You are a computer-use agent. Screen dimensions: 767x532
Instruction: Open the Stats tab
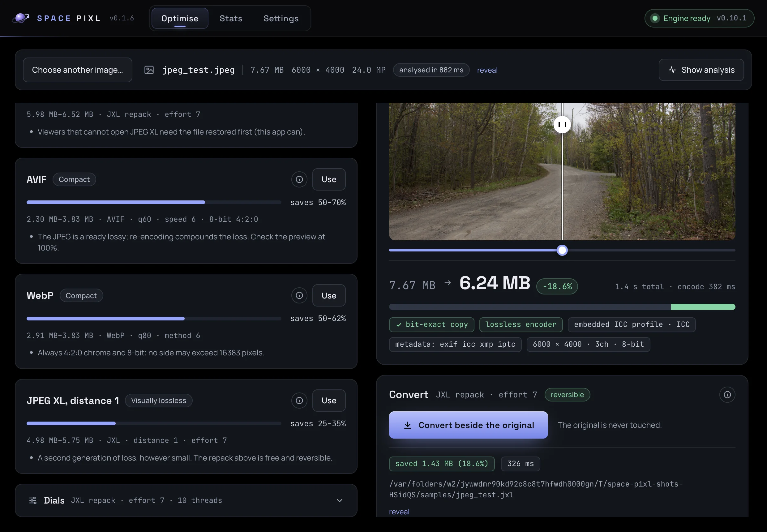point(231,18)
